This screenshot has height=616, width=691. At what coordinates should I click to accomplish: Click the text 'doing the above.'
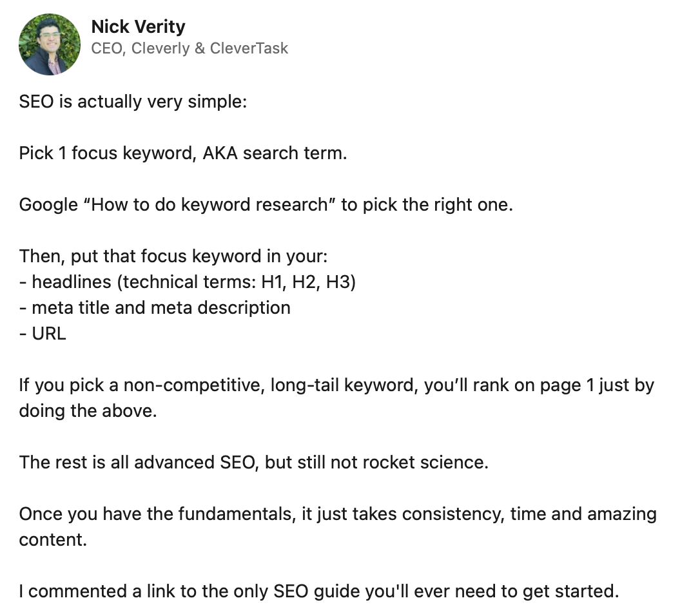pyautogui.click(x=88, y=410)
